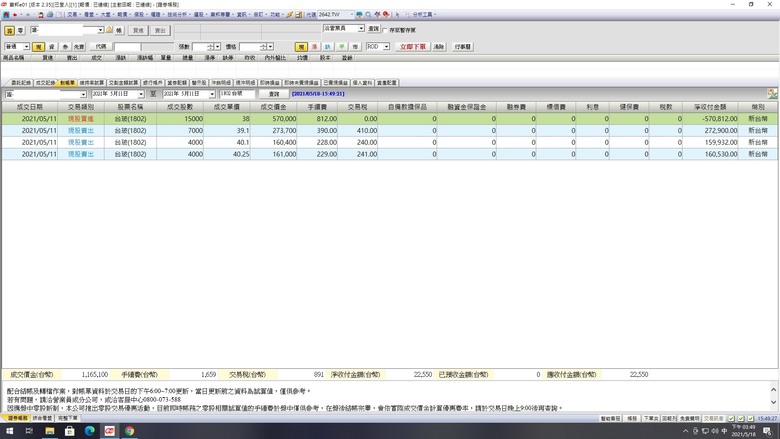Click the trading app icon on taskbar
The width and height of the screenshot is (780, 439).
109,431
